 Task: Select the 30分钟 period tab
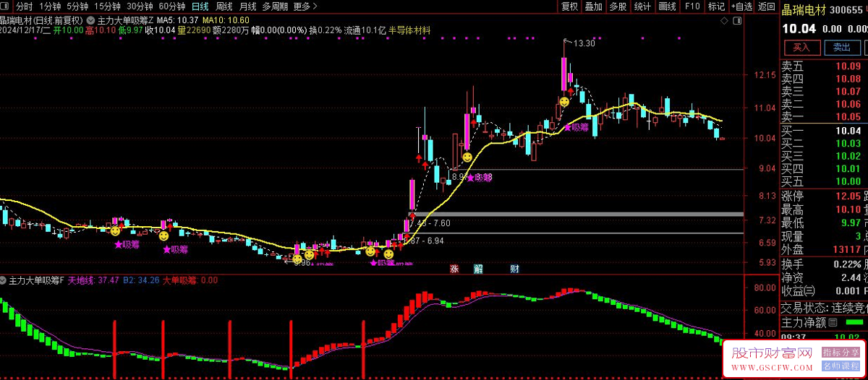click(x=140, y=7)
